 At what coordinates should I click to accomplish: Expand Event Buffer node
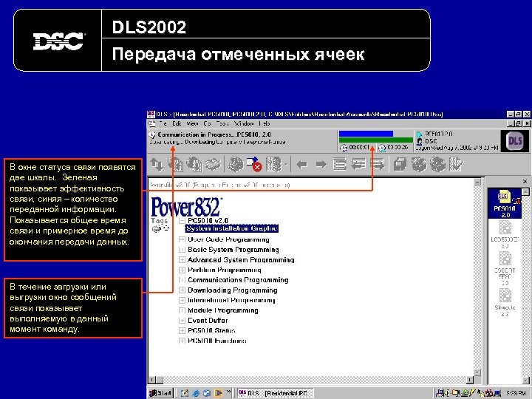tap(182, 320)
